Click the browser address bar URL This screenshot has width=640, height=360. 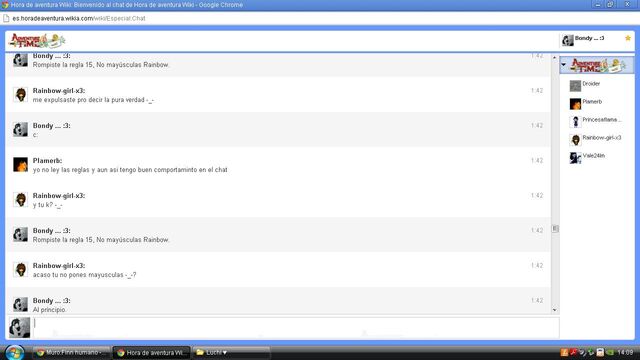point(79,18)
